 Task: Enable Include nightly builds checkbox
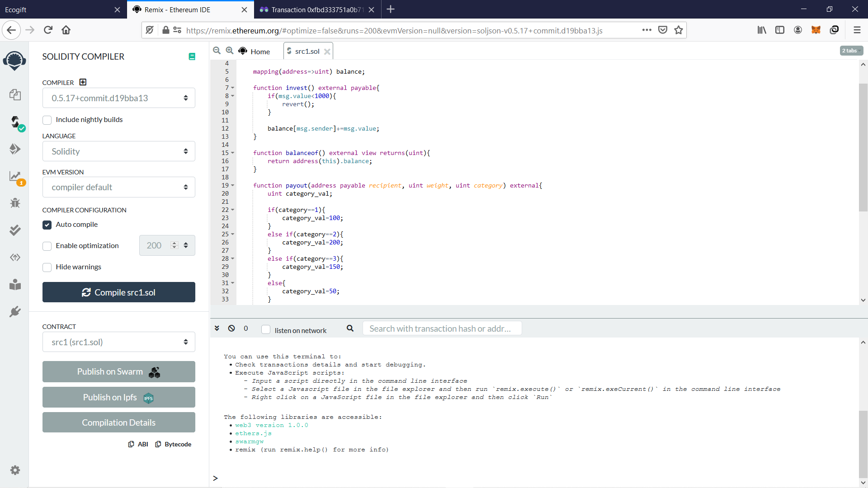pyautogui.click(x=47, y=120)
